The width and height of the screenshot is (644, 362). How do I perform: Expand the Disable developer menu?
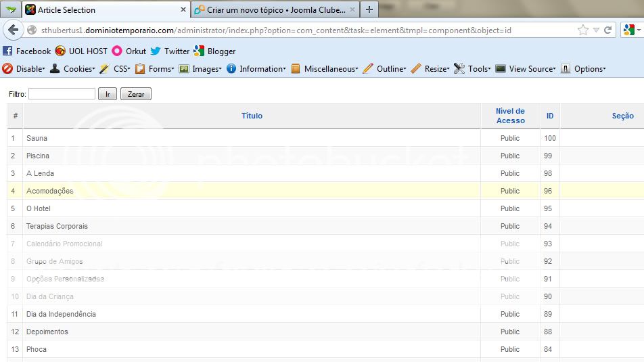(x=24, y=69)
